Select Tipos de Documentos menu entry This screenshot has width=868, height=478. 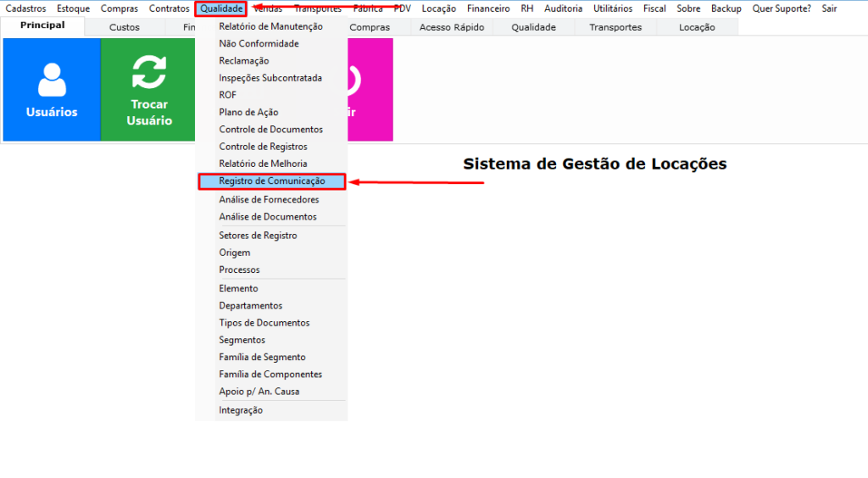coord(264,323)
